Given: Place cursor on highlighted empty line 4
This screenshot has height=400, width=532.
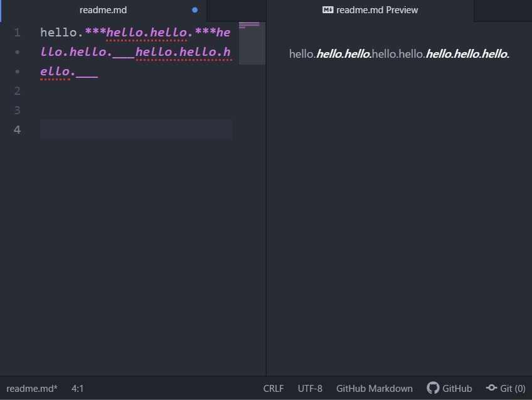Looking at the screenshot, I should click(136, 129).
